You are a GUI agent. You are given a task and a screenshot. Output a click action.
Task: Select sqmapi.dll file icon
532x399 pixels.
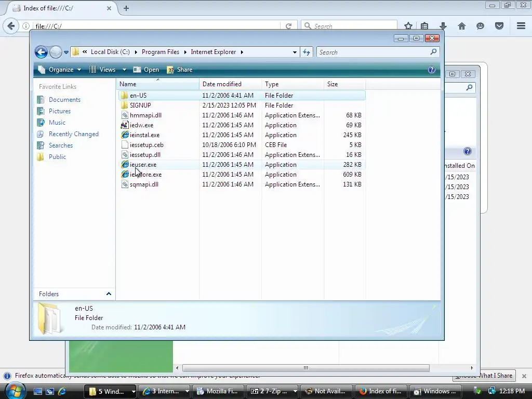click(x=125, y=184)
